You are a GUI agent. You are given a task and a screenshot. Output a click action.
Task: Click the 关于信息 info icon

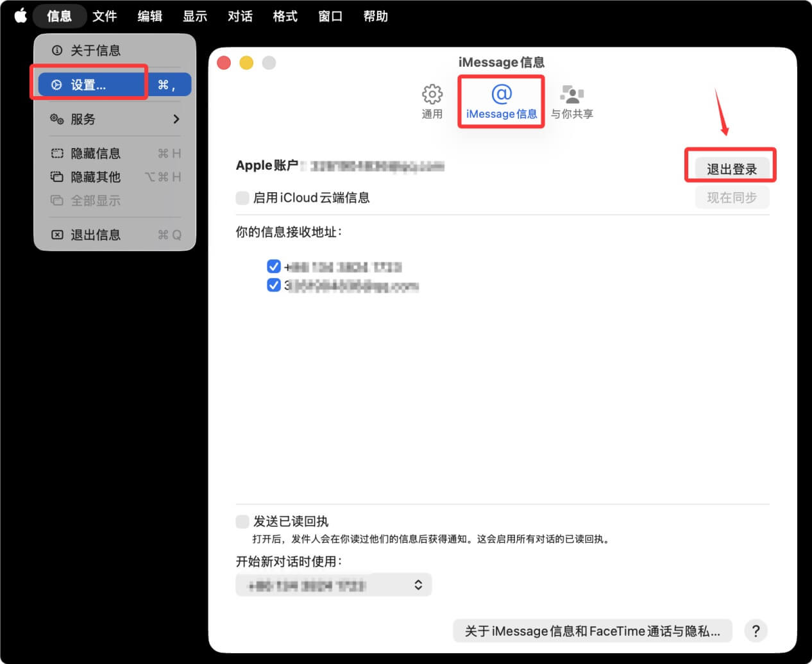coord(57,50)
